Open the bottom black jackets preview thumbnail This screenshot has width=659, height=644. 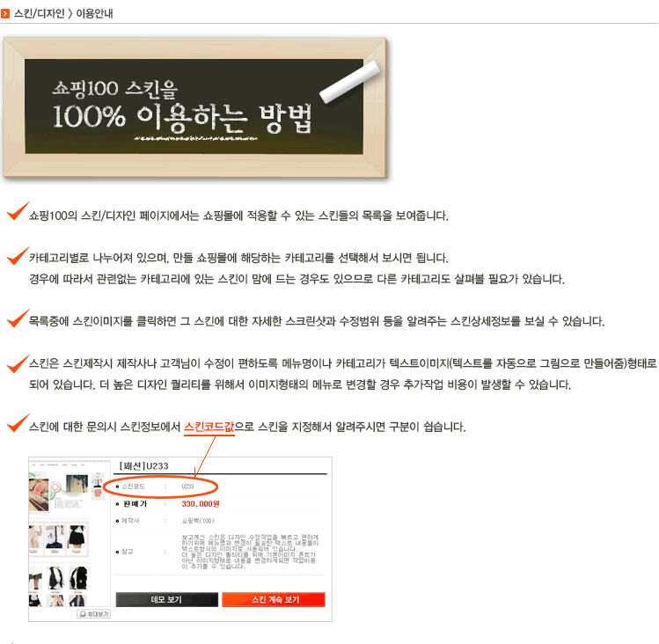(59, 586)
